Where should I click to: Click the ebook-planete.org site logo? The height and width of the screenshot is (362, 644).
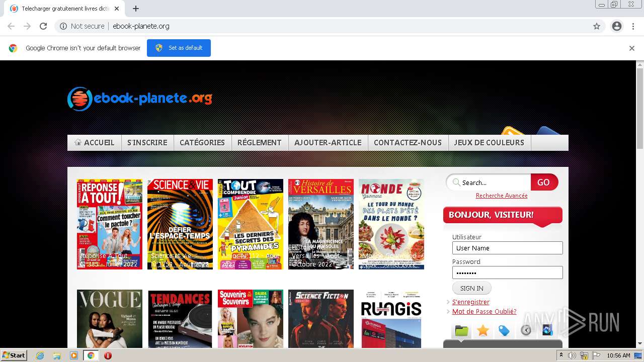pyautogui.click(x=140, y=98)
